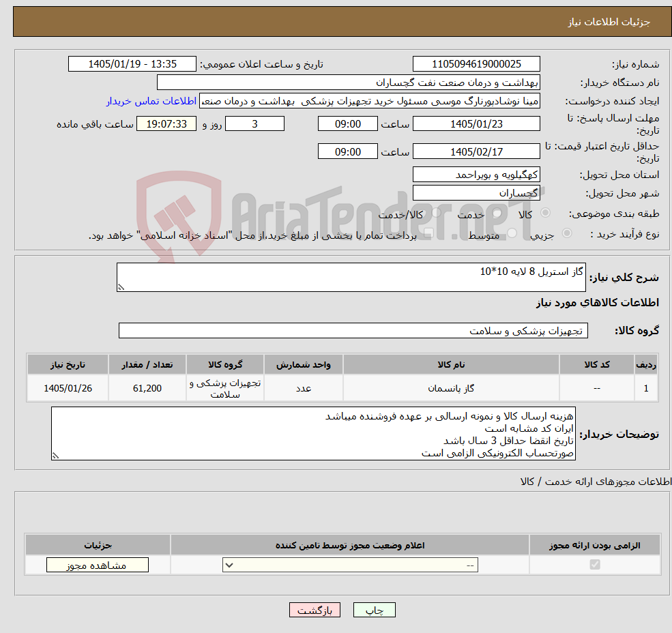Select the متوسط purchase type radio
Image resolution: width=672 pixels, height=633 pixels.
(512, 233)
